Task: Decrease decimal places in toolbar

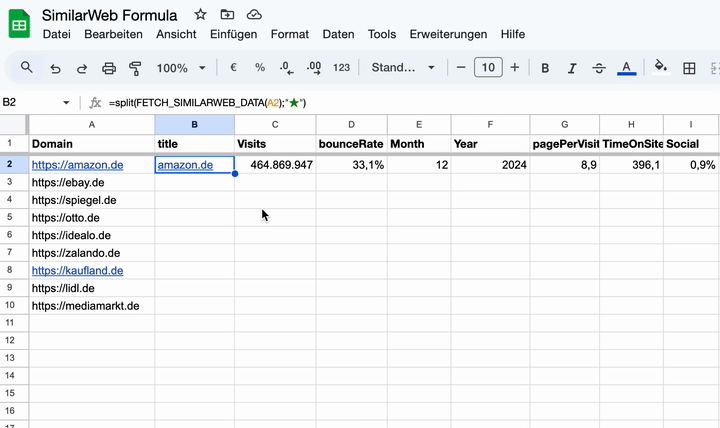Action: [287, 68]
